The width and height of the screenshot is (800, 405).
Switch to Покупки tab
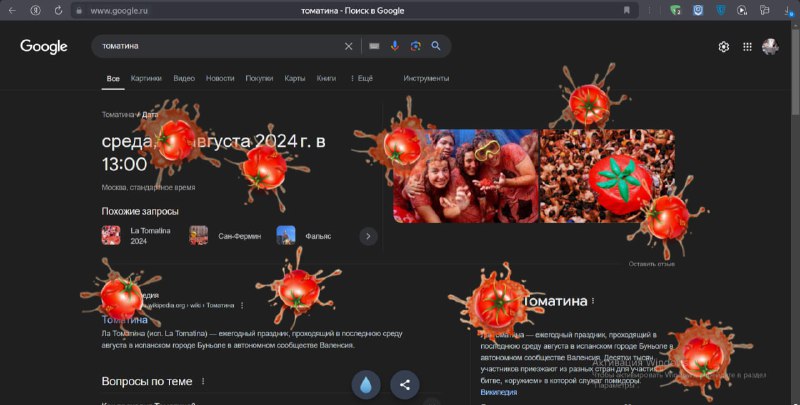click(259, 79)
